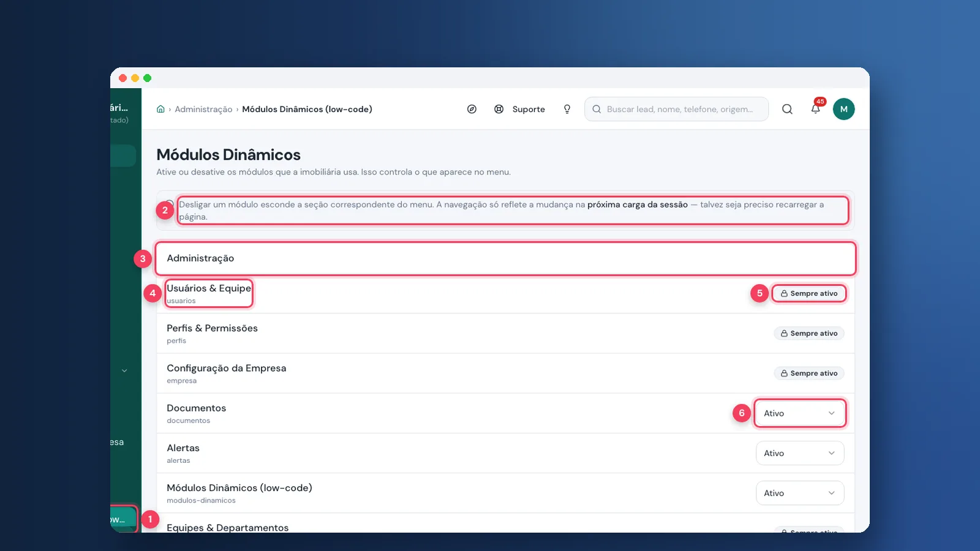Focus the Buscar lead search field
Viewport: 980px width, 551px height.
pyautogui.click(x=676, y=109)
